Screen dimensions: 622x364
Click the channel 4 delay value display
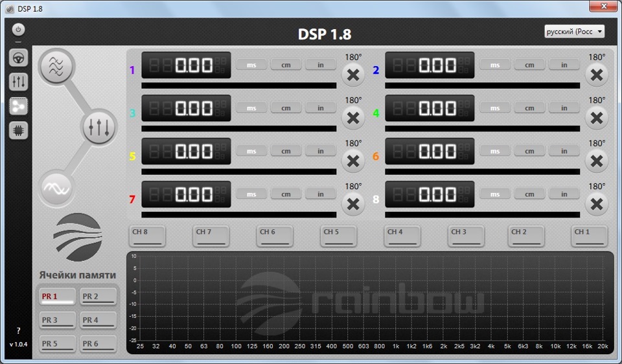click(430, 108)
